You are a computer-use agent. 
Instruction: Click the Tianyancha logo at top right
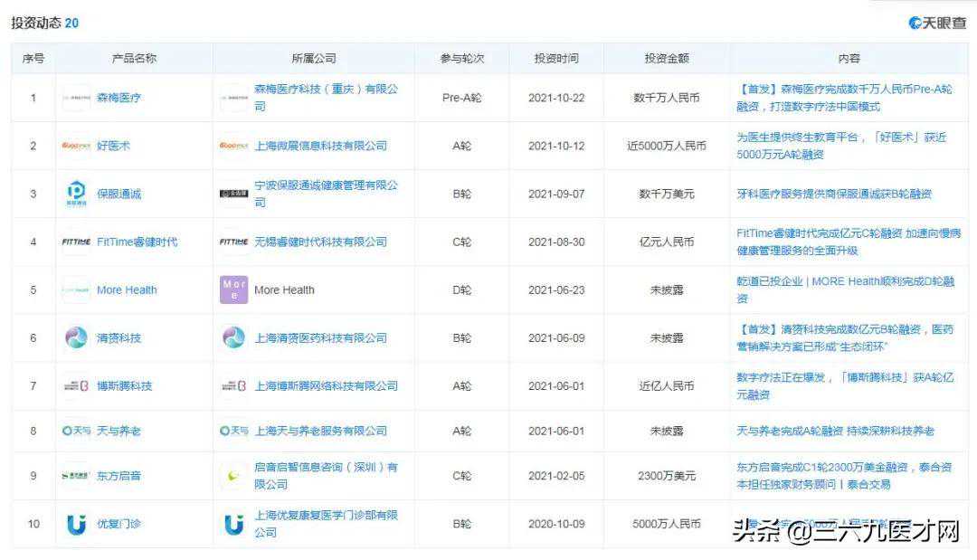pyautogui.click(x=936, y=23)
